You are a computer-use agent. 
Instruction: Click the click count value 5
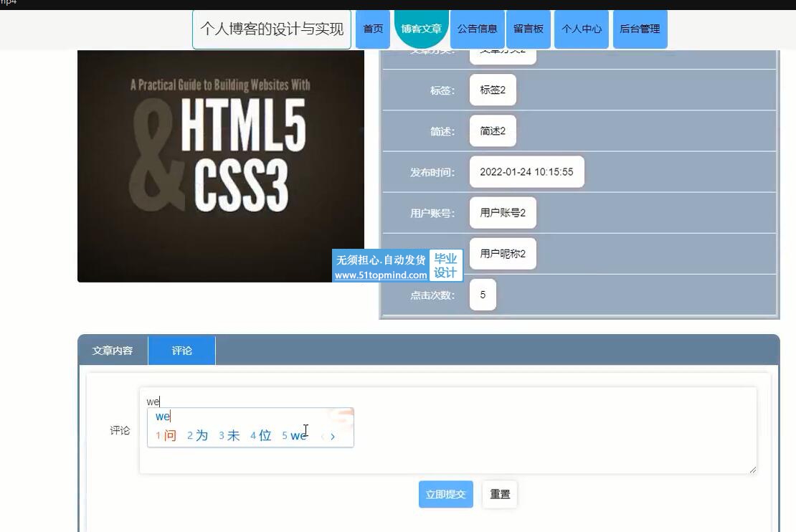pos(483,295)
